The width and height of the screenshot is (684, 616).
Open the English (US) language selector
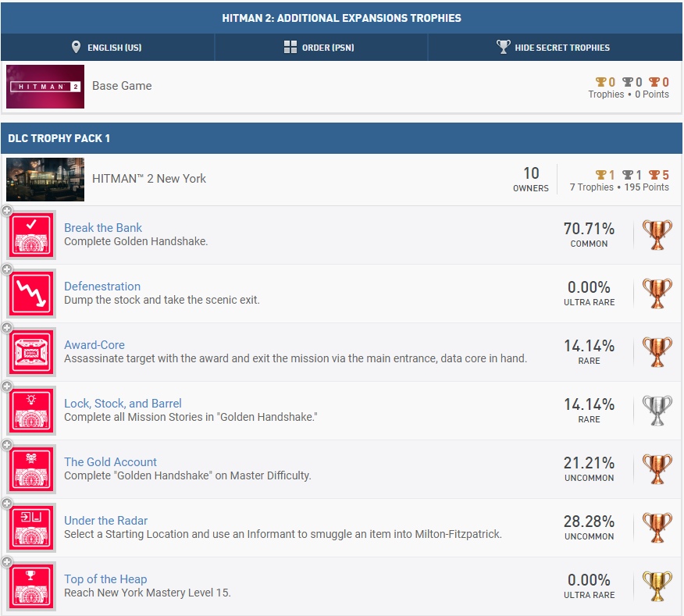tap(106, 48)
